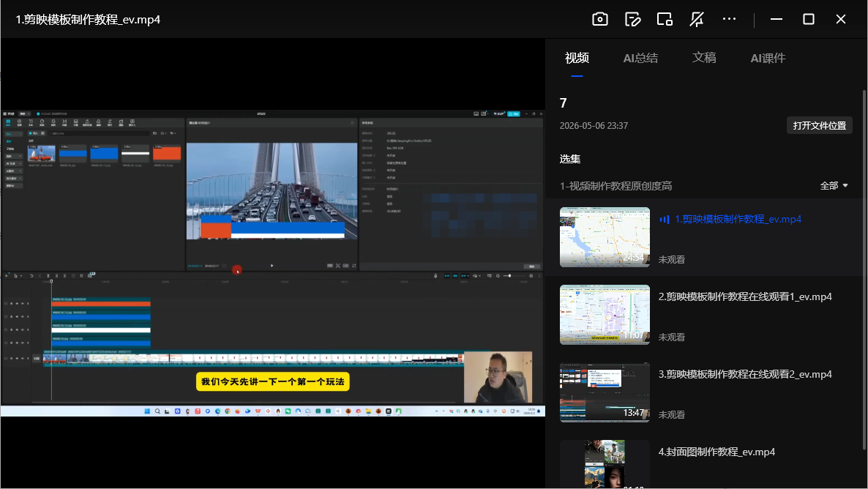
Task: Enable picture-in-picture mini window icon
Action: tap(665, 19)
